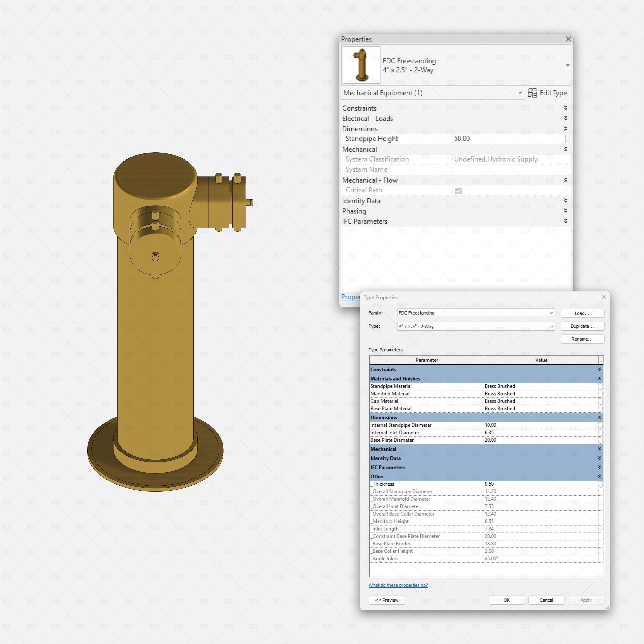Screen dimensions: 644x644
Task: Click associate button for _Thickness row
Action: tap(601, 484)
